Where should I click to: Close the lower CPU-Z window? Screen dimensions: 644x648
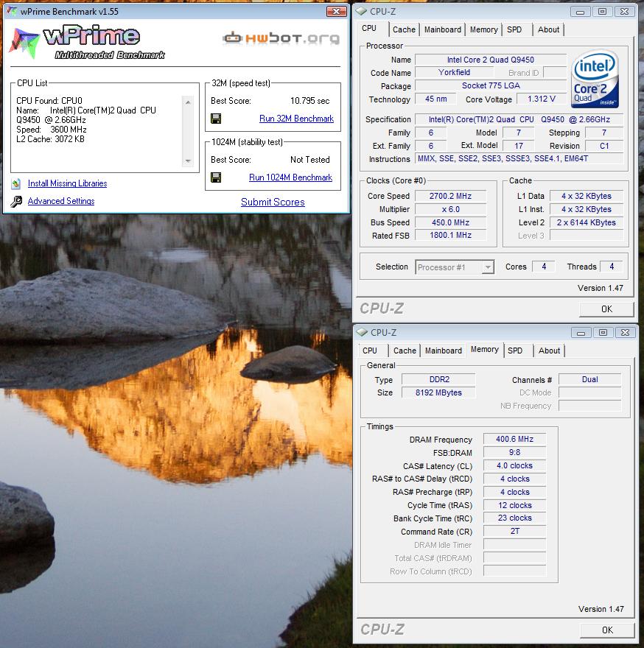(x=626, y=333)
